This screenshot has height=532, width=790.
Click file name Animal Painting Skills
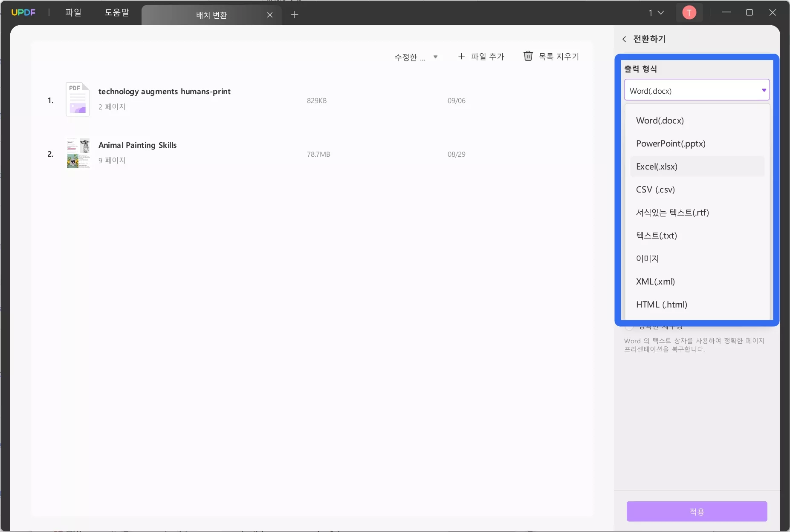click(137, 145)
